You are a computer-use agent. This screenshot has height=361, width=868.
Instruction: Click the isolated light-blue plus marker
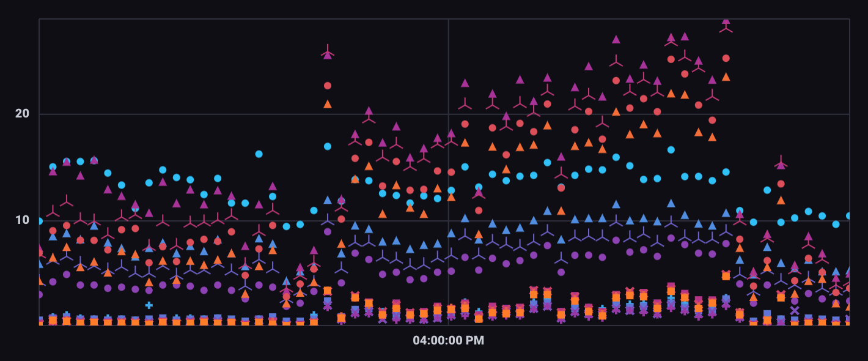149,305
